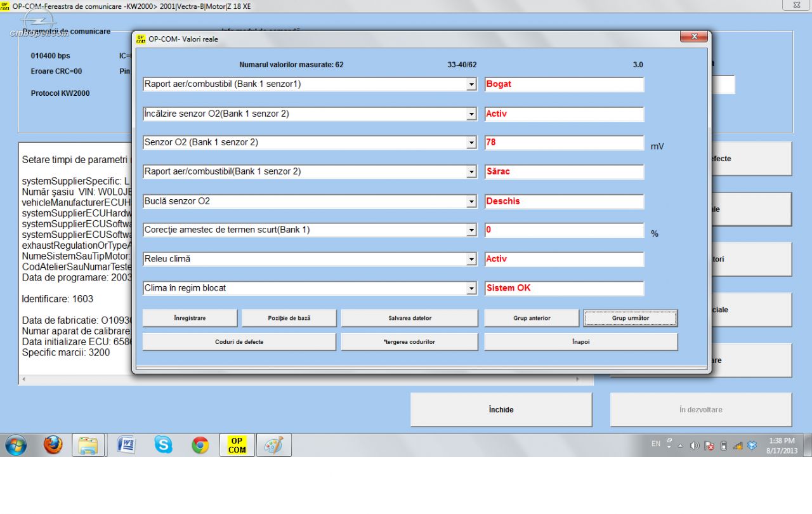Launch Firefox from the taskbar
The width and height of the screenshot is (812, 514).
point(53,445)
